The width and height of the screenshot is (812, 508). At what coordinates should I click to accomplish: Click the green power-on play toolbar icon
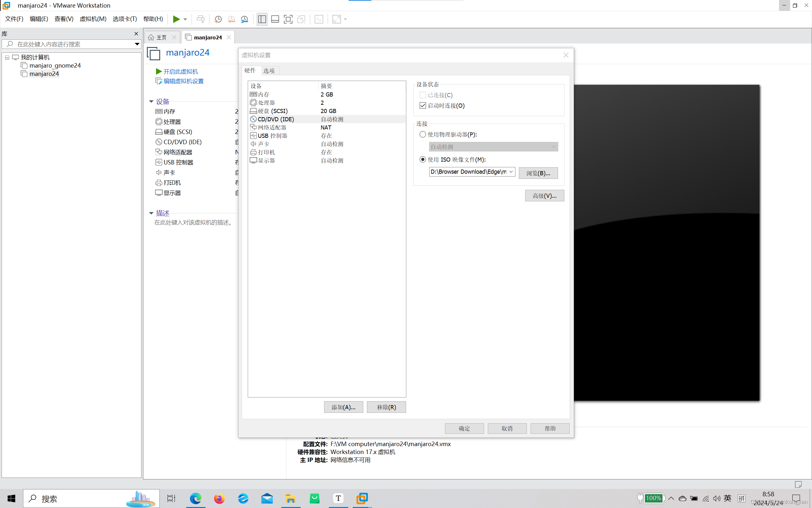176,19
